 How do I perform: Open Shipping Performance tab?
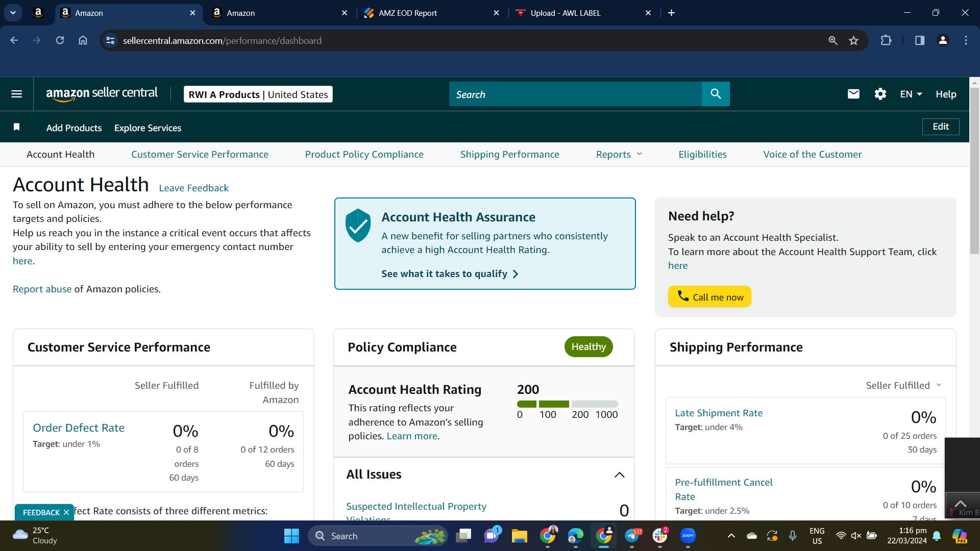[509, 154]
